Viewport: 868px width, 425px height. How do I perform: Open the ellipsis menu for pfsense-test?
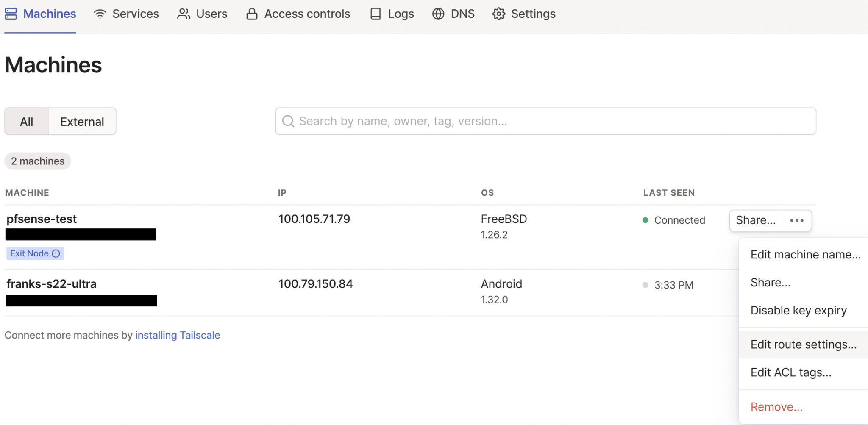796,220
